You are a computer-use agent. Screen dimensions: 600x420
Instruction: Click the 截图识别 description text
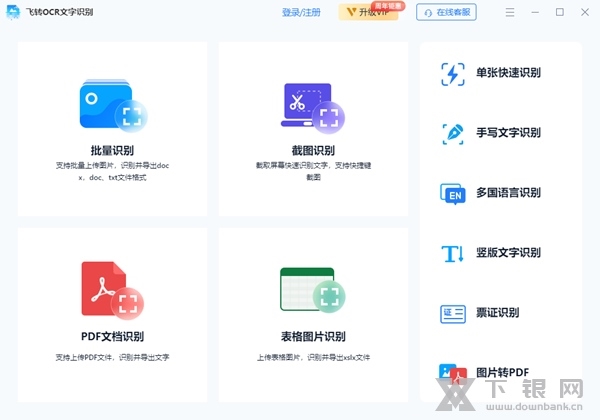pos(313,171)
